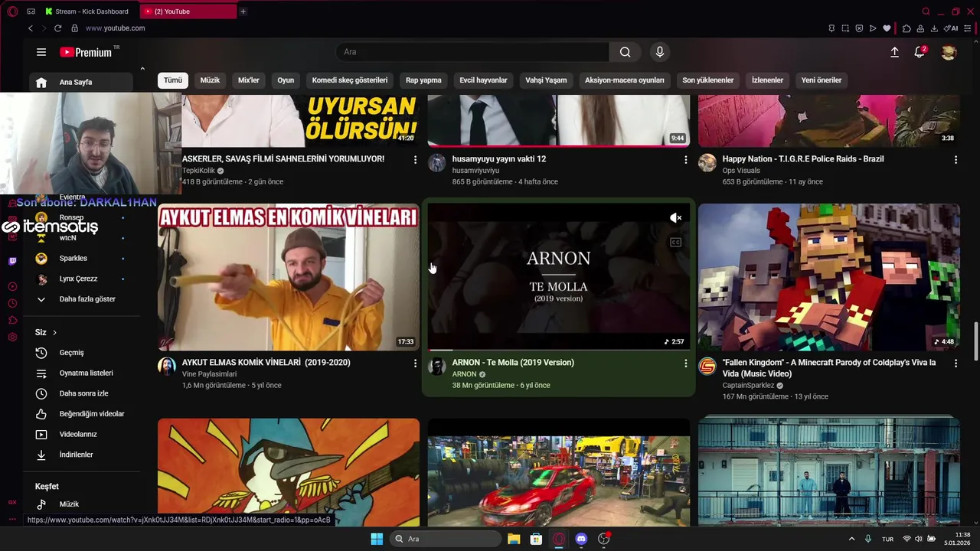Select the Mix'ler filter chip
Screen dimensions: 980x551
[x=249, y=80]
